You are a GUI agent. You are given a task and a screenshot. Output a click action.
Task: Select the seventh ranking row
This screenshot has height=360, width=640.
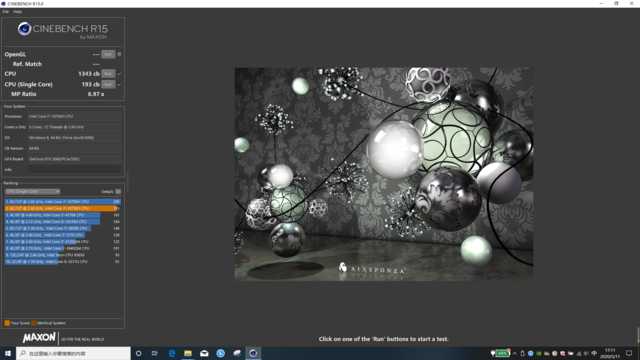click(x=62, y=242)
